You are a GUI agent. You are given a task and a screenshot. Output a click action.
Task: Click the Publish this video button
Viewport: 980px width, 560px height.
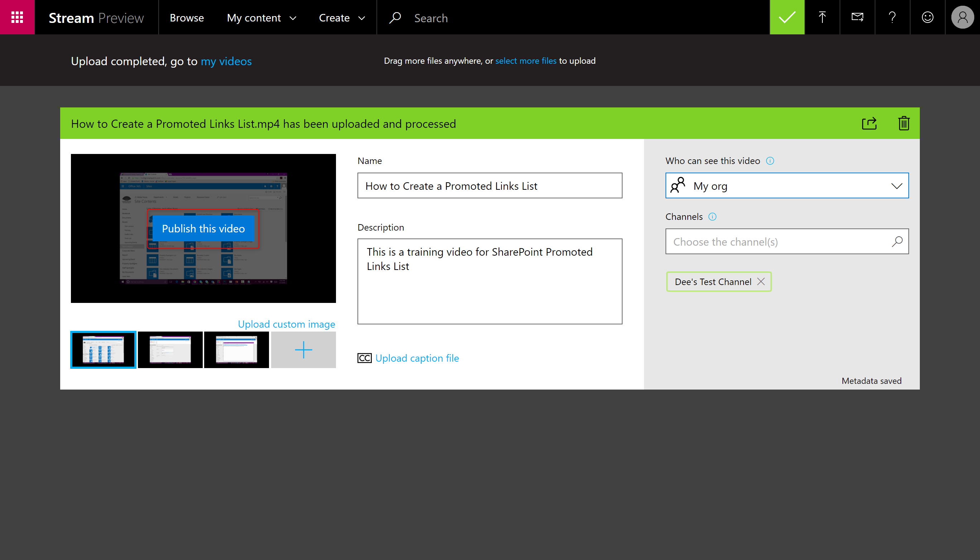203,228
